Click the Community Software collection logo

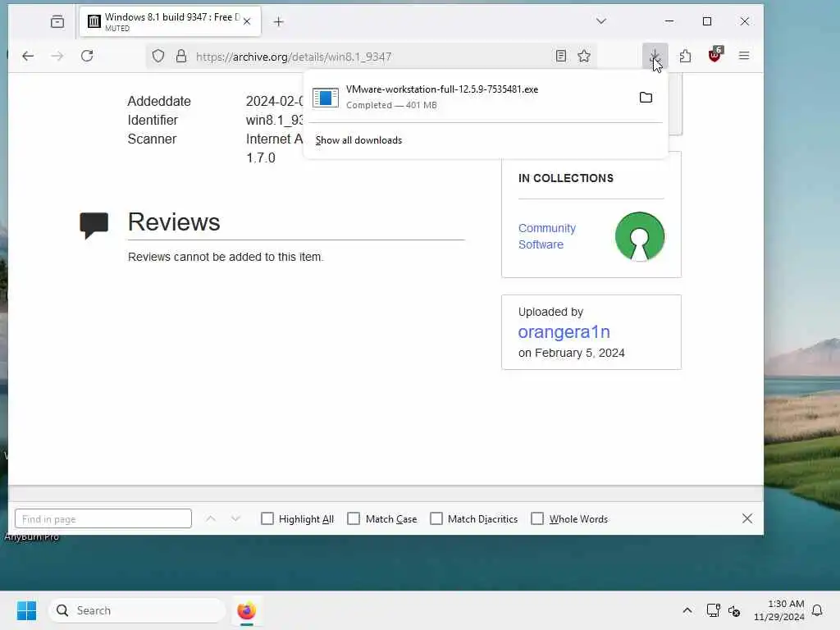pos(640,236)
